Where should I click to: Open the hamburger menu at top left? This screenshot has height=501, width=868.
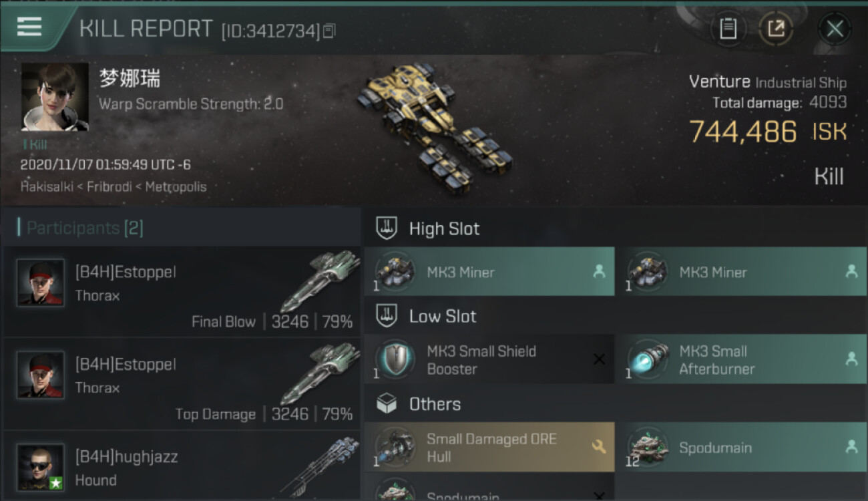29,27
